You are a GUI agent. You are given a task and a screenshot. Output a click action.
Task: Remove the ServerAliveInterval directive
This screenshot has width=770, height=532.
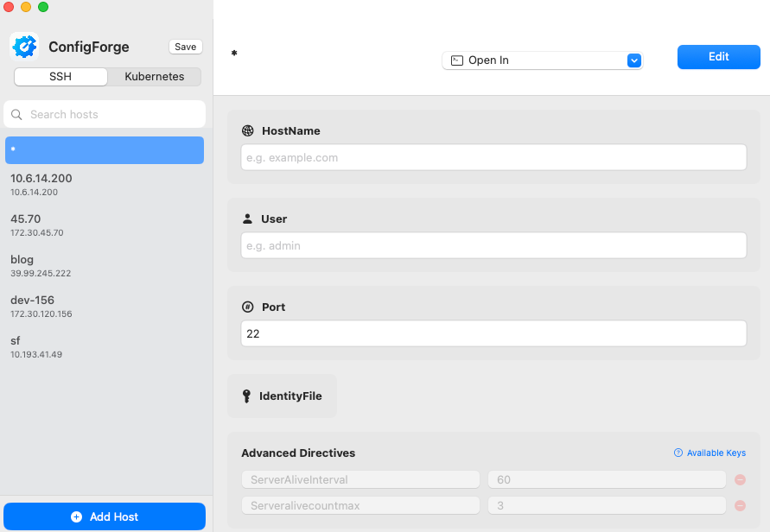(740, 479)
